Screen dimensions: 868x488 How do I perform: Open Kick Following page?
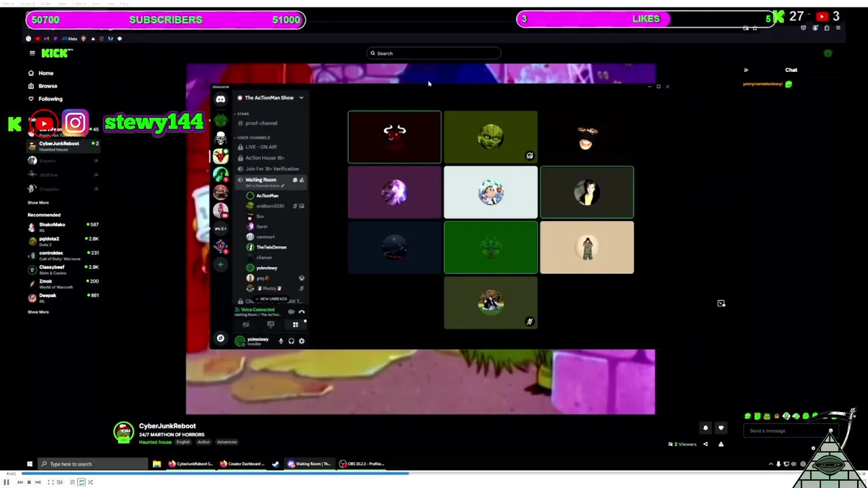click(x=45, y=99)
